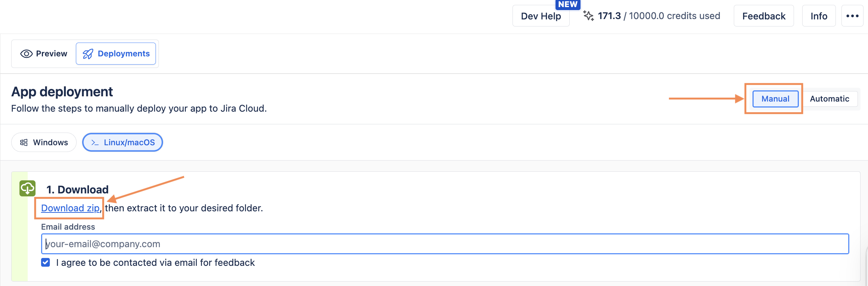
Task: Click the green cloud download icon
Action: [x=27, y=189]
